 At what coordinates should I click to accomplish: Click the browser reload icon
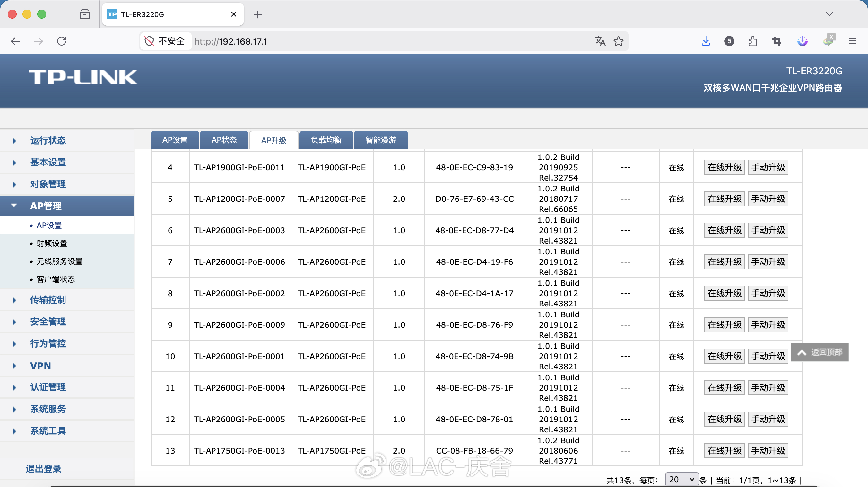coord(62,41)
